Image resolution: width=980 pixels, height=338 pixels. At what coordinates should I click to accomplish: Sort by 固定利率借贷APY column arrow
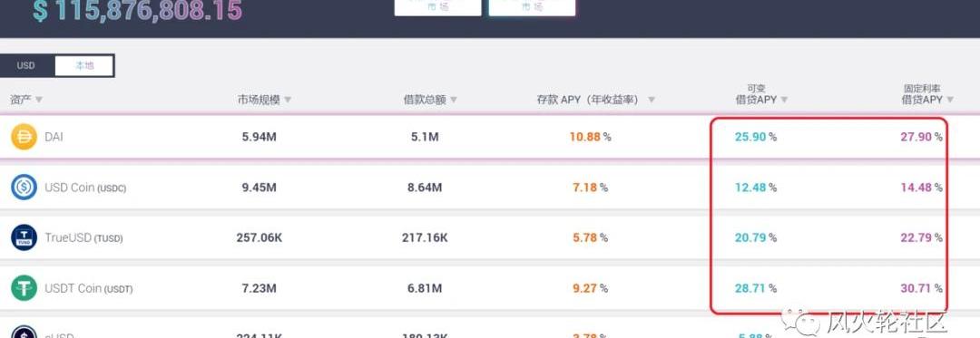[950, 100]
